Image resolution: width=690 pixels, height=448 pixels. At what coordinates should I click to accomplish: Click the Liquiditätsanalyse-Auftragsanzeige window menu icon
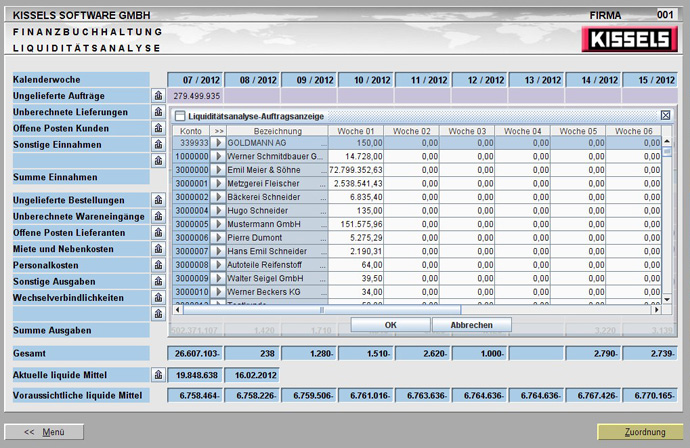point(180,116)
